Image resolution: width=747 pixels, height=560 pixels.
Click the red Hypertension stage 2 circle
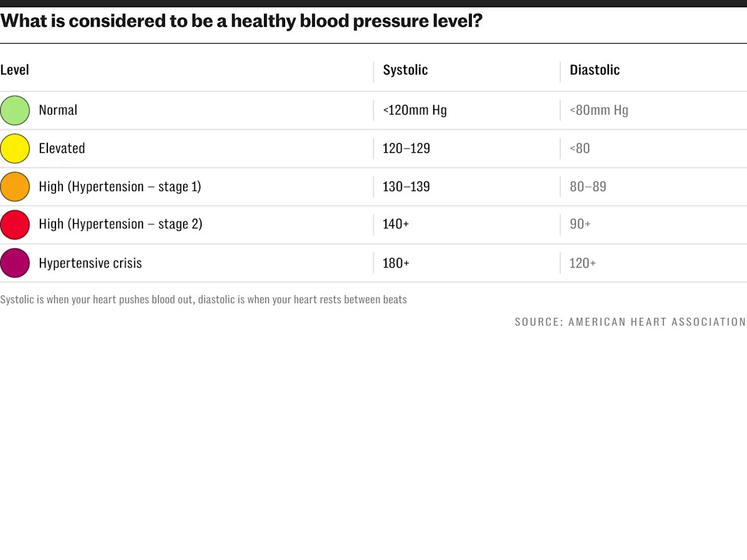tap(15, 225)
